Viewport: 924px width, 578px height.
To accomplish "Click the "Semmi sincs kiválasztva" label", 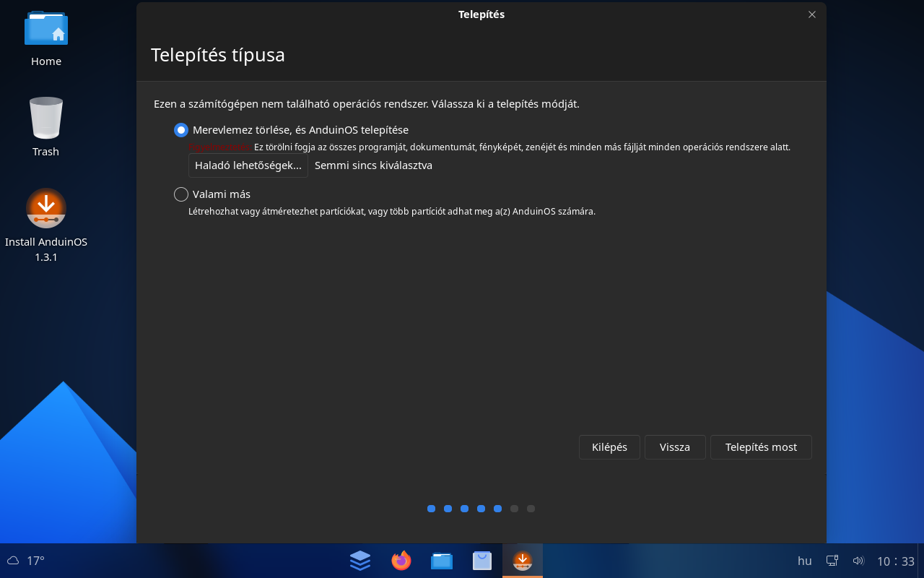I will (x=373, y=165).
